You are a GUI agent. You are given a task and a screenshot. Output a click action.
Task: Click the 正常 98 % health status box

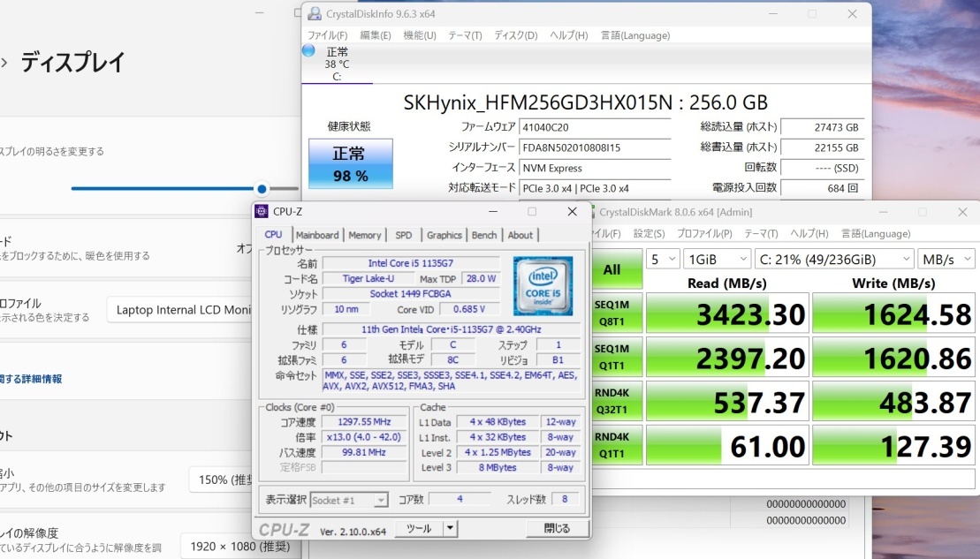click(351, 163)
